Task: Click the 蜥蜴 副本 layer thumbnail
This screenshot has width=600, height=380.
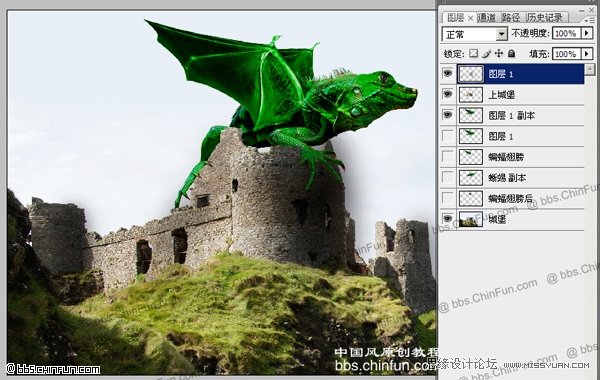Action: click(471, 178)
